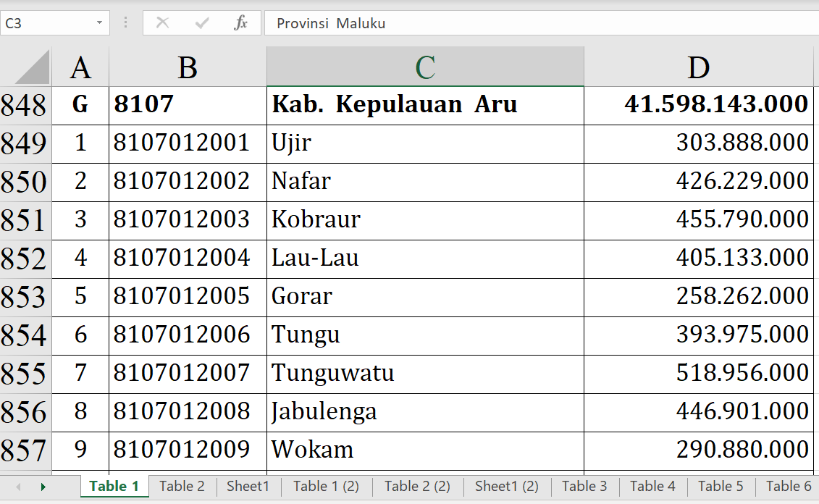
Task: Go to the Table 5 sheet tab
Action: coord(721,486)
